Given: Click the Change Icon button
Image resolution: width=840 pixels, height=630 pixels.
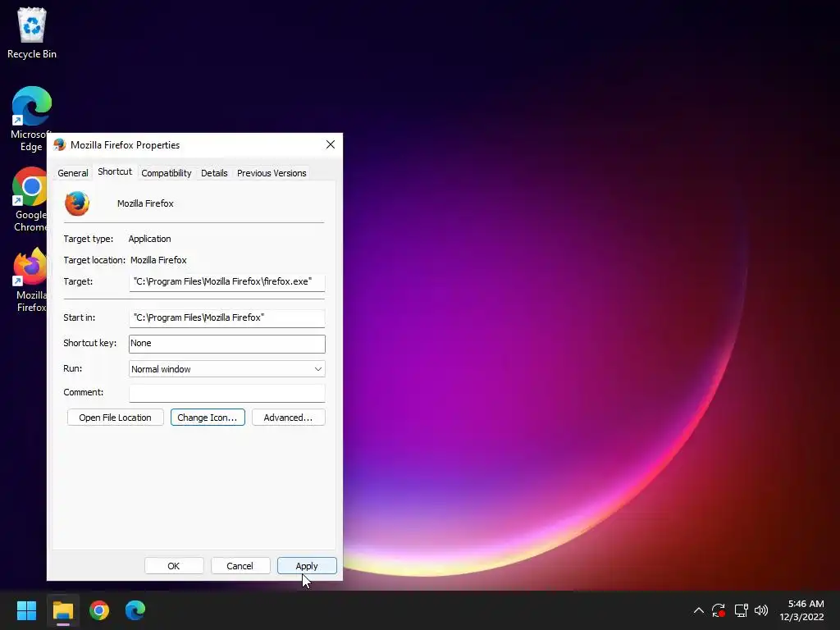Looking at the screenshot, I should coord(208,418).
